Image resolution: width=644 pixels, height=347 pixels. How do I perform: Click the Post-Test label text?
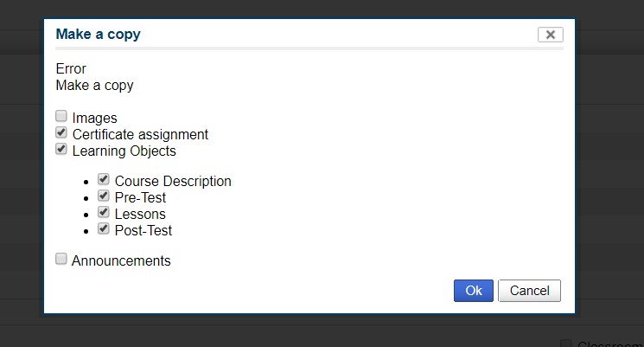tap(143, 230)
